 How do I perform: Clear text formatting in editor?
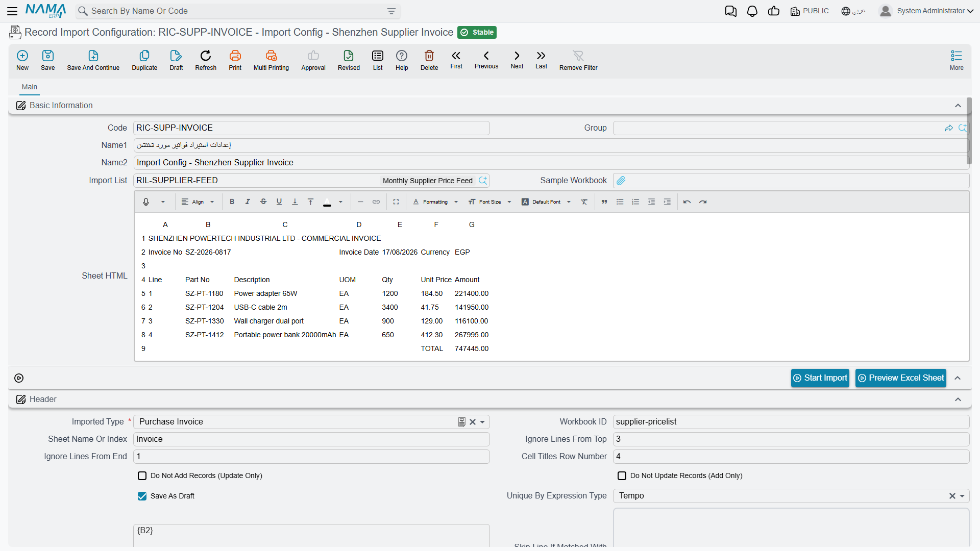[584, 202]
